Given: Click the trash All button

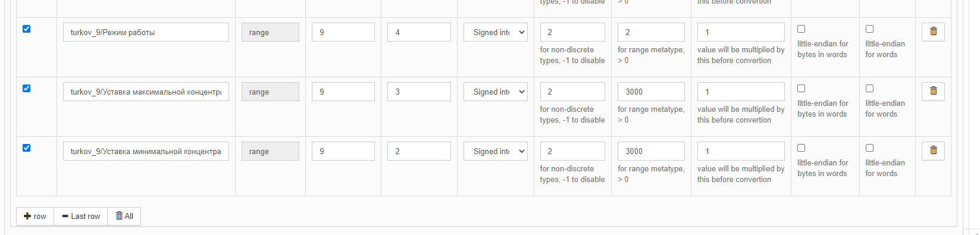Looking at the screenshot, I should click(x=124, y=216).
